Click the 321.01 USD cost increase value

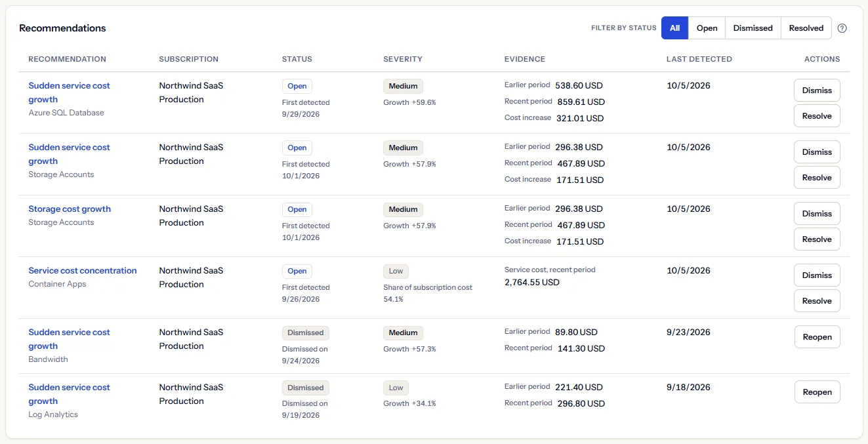click(x=580, y=119)
